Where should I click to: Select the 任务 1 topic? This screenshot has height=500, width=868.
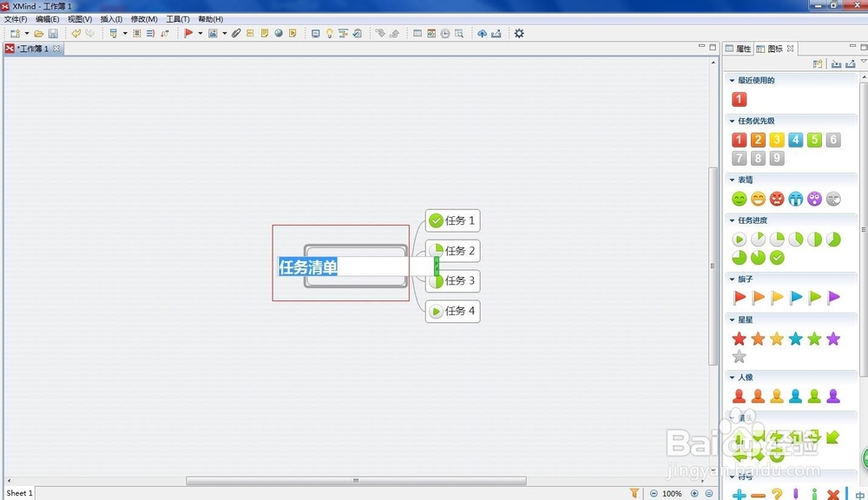[452, 220]
